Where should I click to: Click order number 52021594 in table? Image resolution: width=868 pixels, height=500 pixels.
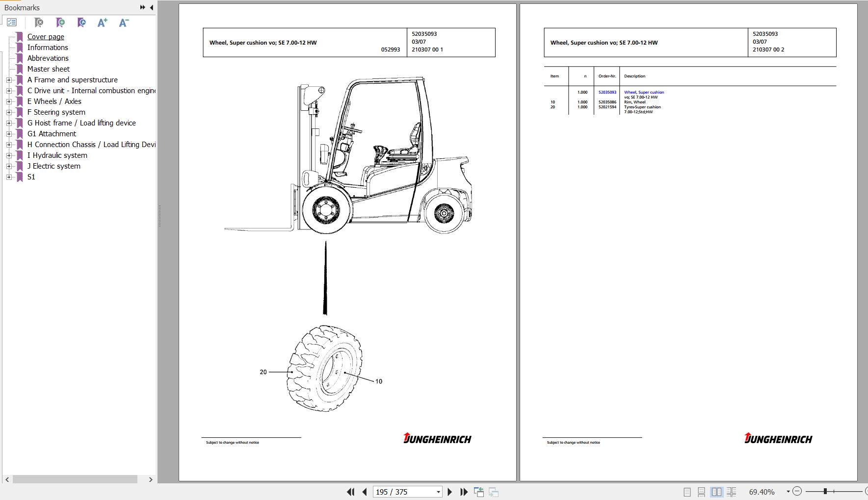[607, 107]
